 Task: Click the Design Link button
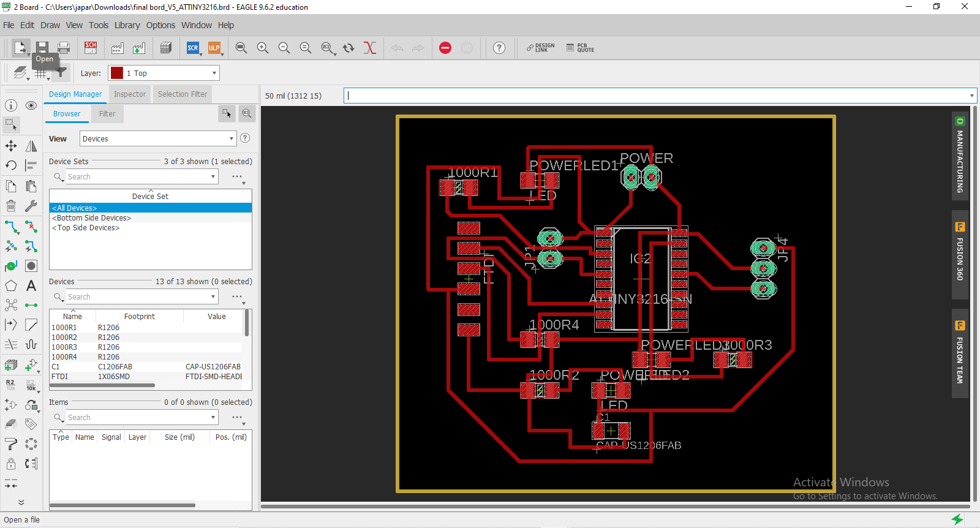click(541, 48)
